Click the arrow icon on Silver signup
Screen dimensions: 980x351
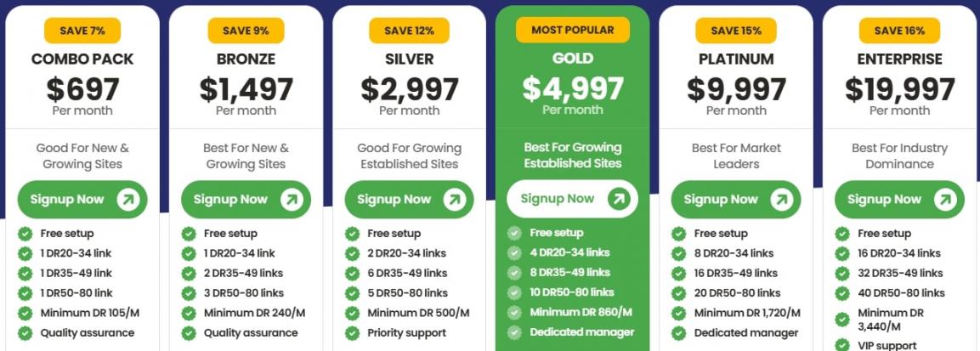pos(454,200)
